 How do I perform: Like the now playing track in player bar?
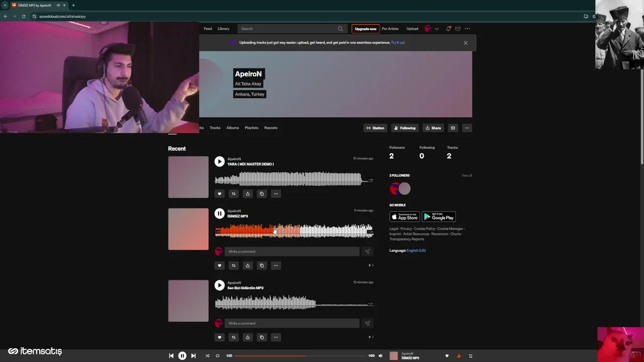447,356
